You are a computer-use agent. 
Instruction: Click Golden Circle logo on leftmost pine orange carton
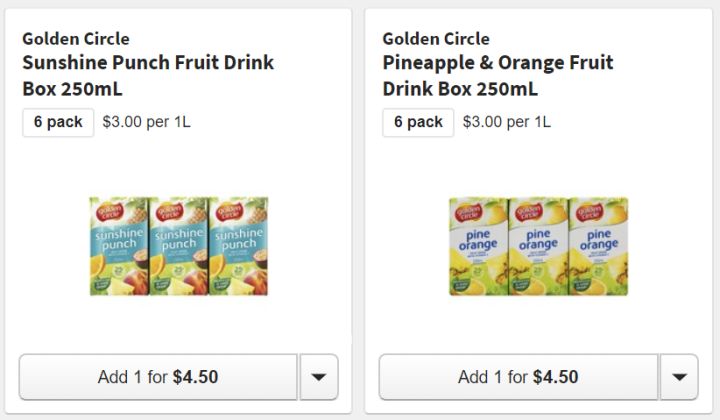click(468, 212)
